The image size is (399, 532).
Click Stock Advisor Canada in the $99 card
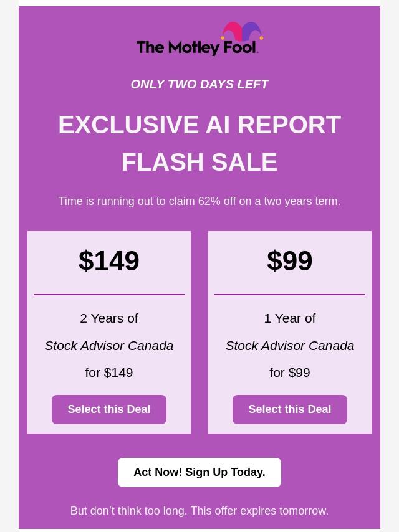tap(290, 346)
